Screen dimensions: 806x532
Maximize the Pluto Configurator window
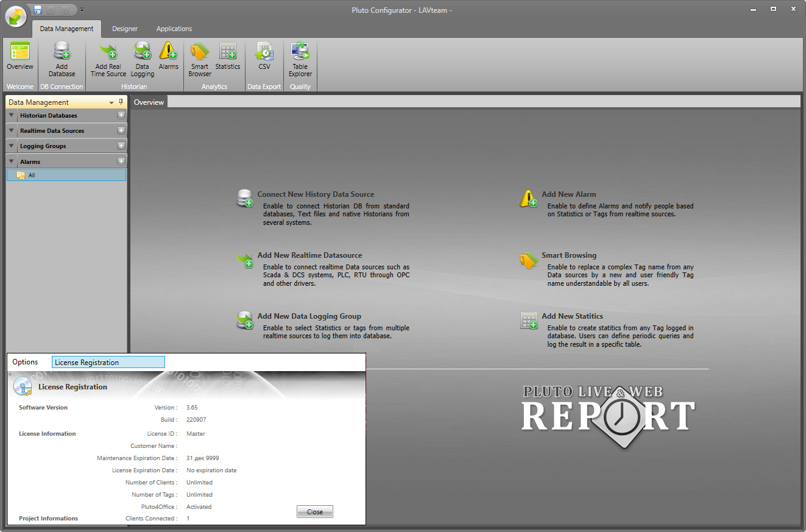pyautogui.click(x=773, y=9)
